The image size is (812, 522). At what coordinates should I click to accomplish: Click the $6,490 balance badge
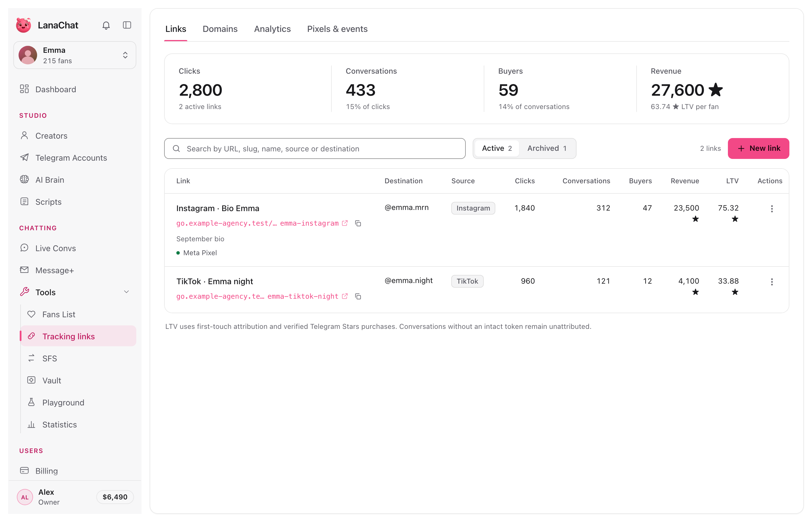tap(115, 497)
